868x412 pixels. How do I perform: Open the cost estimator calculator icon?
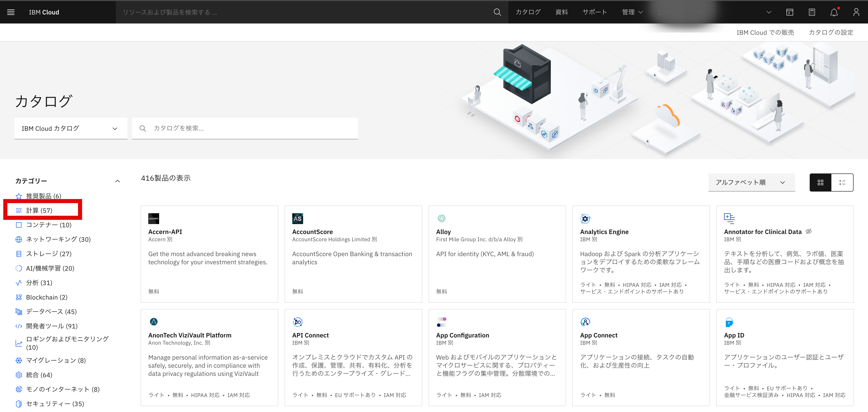[x=812, y=12]
